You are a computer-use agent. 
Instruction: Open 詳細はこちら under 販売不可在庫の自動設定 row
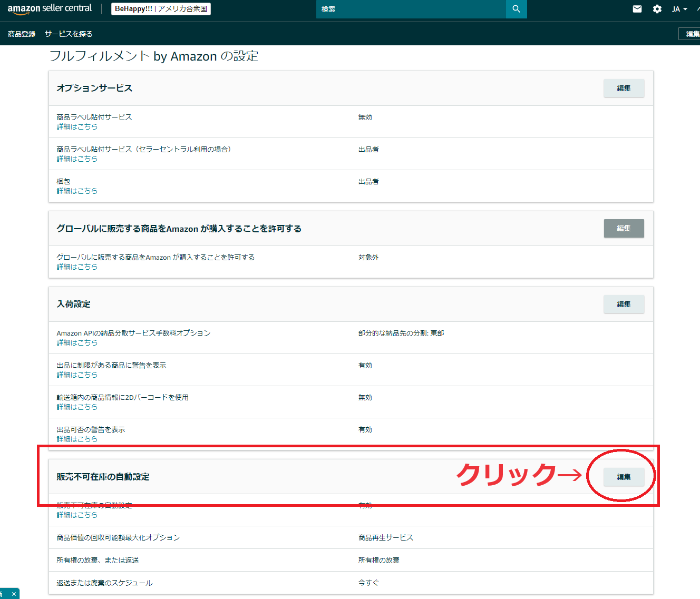click(77, 515)
